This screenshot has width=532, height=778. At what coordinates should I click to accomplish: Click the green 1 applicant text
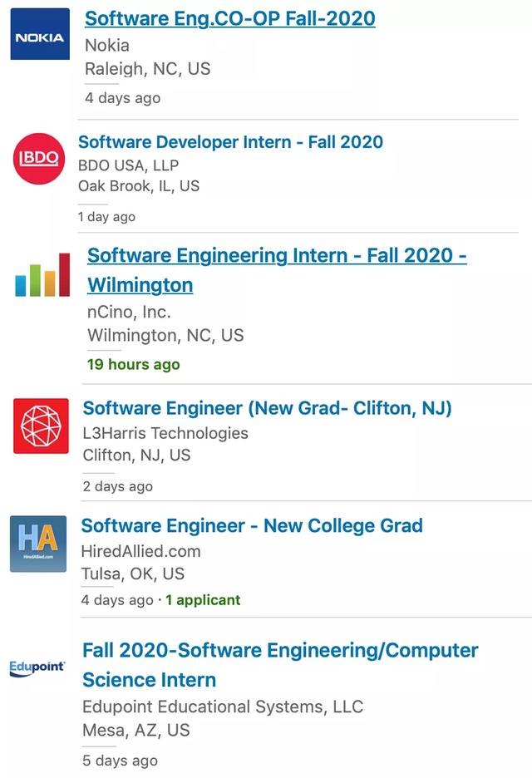pyautogui.click(x=203, y=600)
